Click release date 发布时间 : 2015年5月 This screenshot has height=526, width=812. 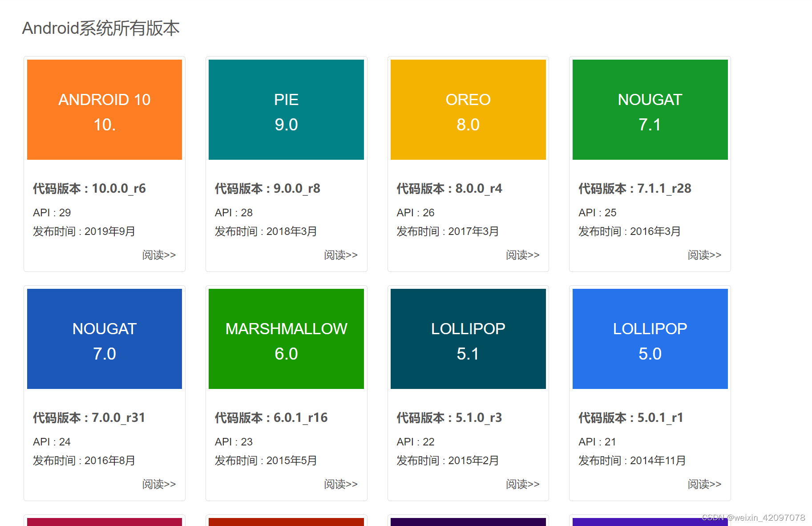(x=266, y=461)
